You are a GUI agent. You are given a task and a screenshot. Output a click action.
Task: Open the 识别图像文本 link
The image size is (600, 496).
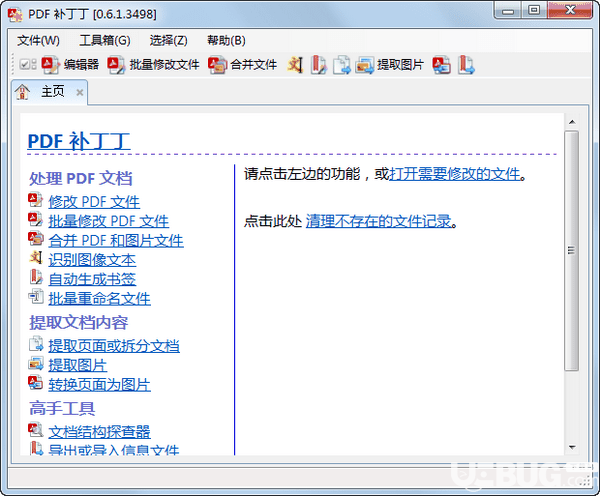[92, 260]
